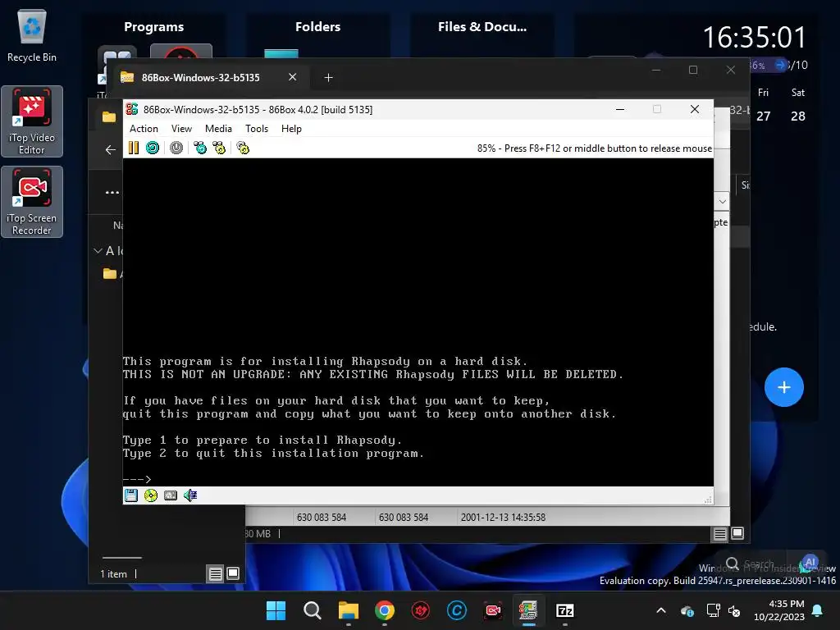Open iTop Video Editor desktop shortcut

(x=32, y=121)
